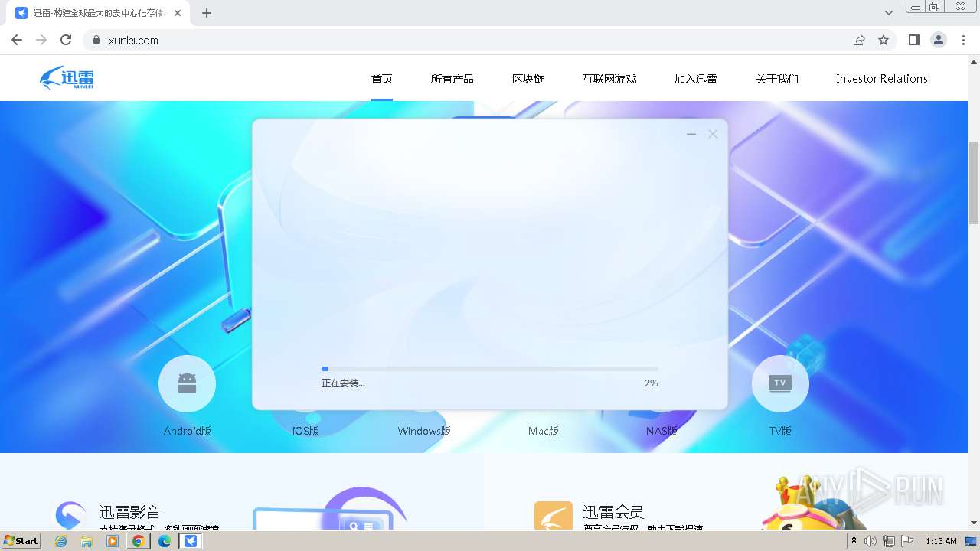Click the 2% progress value
The image size is (980, 551).
(x=652, y=383)
